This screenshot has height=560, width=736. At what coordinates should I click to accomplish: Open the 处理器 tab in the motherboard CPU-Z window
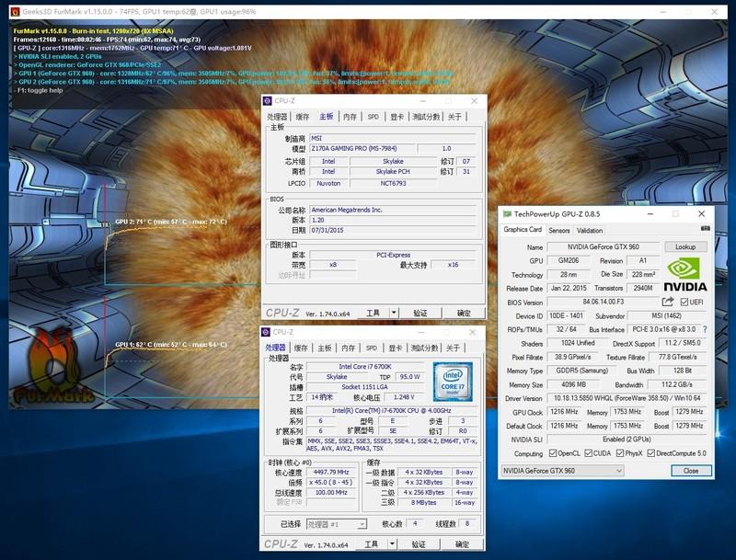click(277, 117)
